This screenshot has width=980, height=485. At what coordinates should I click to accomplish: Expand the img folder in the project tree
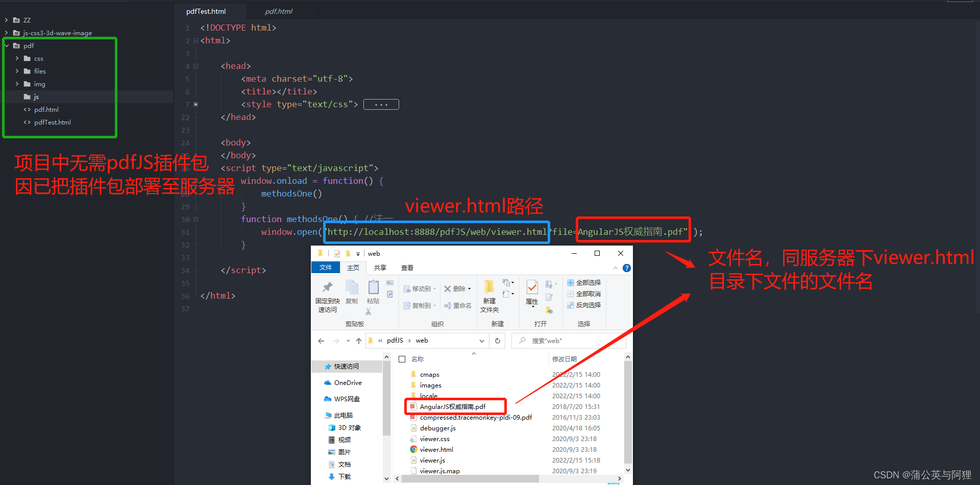[17, 84]
